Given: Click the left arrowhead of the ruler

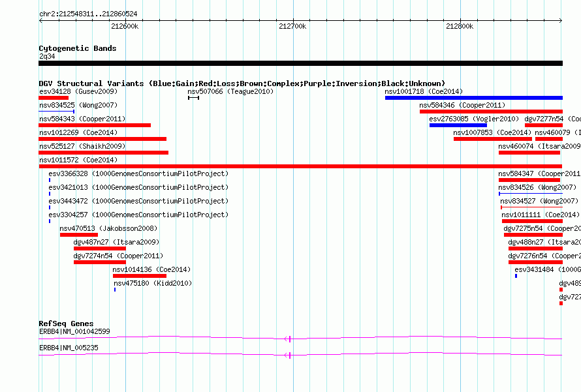Looking at the screenshot, I should (x=40, y=20).
